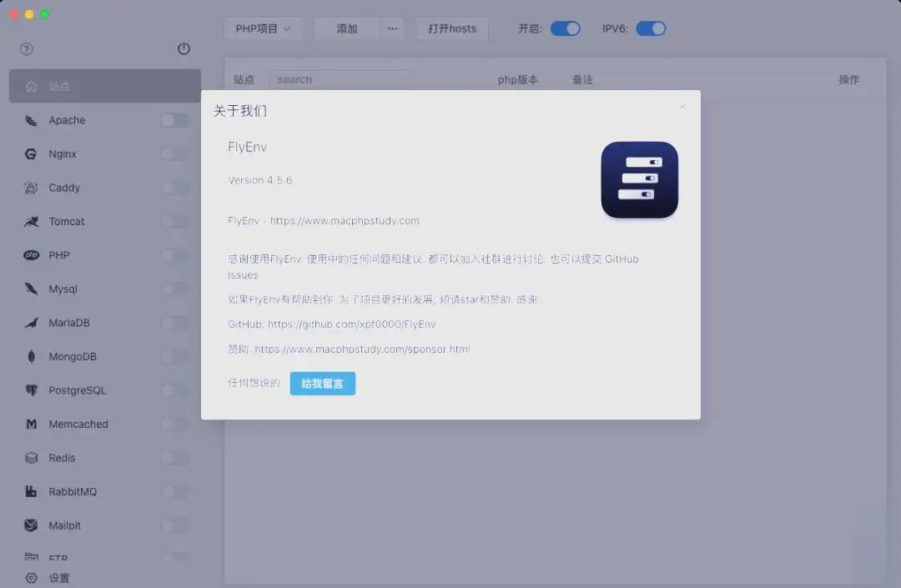901x588 pixels.
Task: Click the Version 4.5.6 text
Action: click(259, 180)
